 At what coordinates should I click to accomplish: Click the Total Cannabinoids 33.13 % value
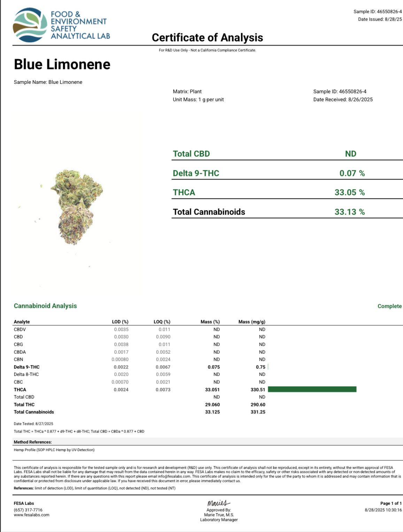point(349,212)
